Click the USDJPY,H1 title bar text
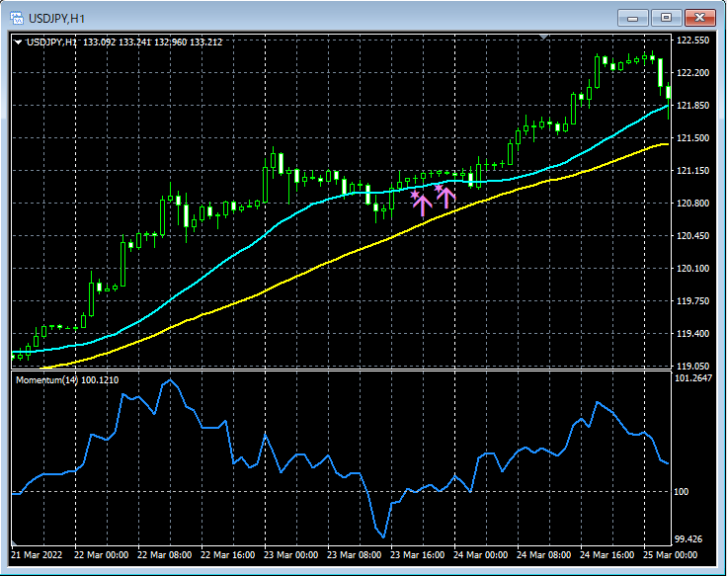This screenshot has height=576, width=728. tap(56, 19)
